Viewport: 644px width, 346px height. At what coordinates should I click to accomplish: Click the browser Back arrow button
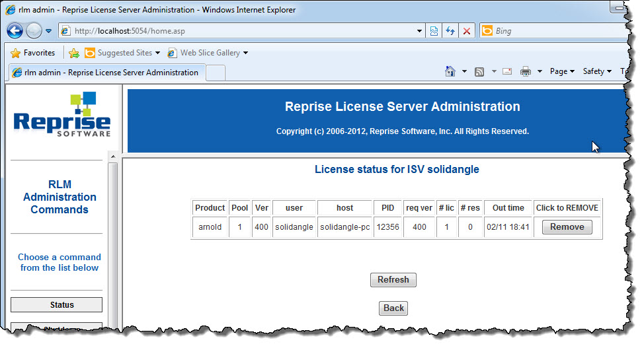click(x=15, y=30)
